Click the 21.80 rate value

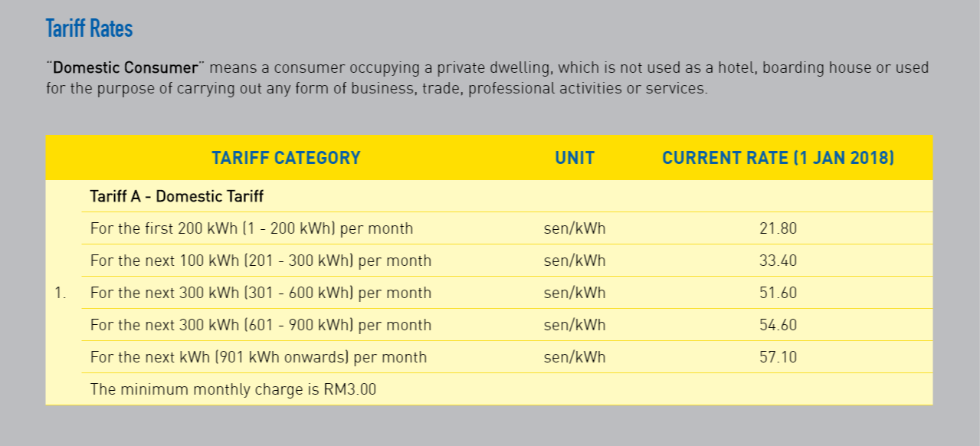coord(778,228)
